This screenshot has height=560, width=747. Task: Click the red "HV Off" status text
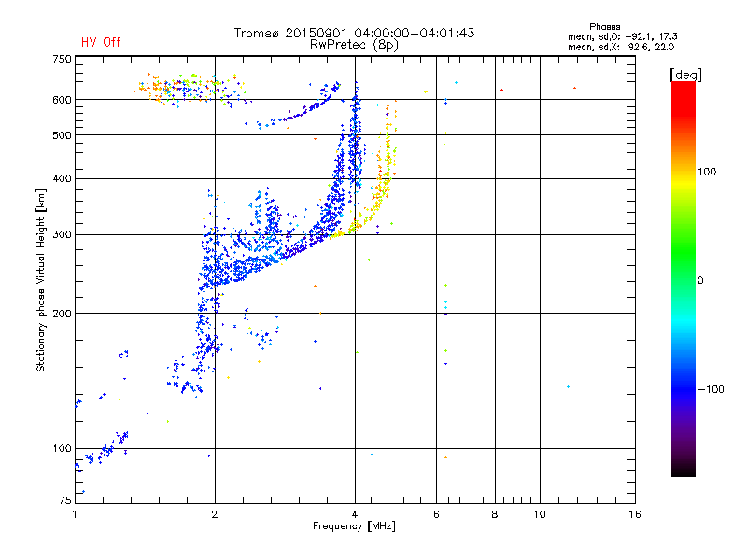pyautogui.click(x=100, y=42)
